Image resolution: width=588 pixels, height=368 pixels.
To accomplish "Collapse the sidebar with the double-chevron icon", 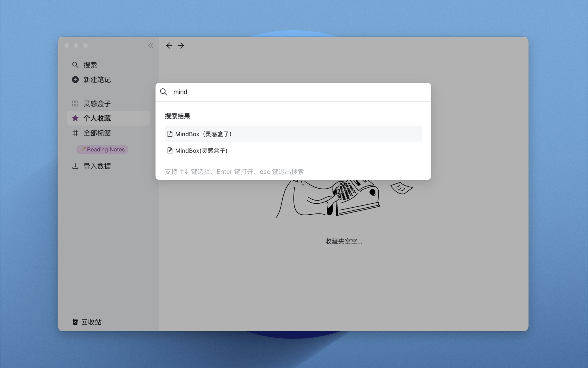I will pyautogui.click(x=151, y=46).
